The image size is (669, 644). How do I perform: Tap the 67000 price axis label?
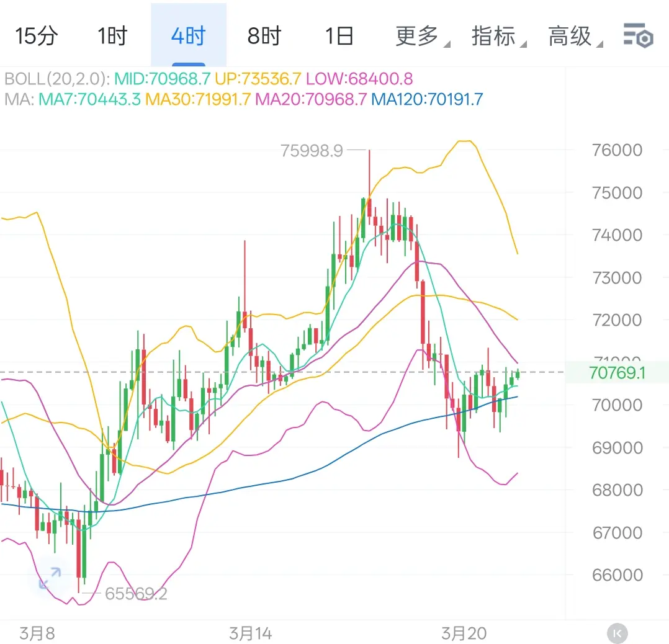[617, 533]
